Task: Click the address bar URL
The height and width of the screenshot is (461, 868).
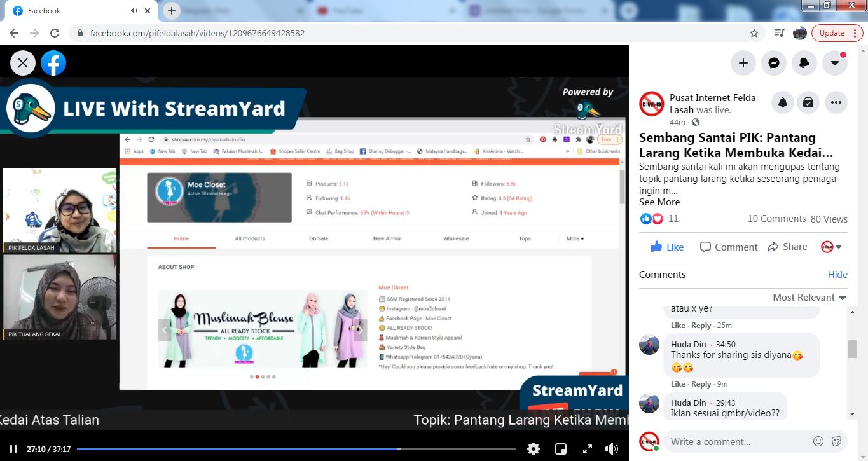Action: [x=197, y=33]
